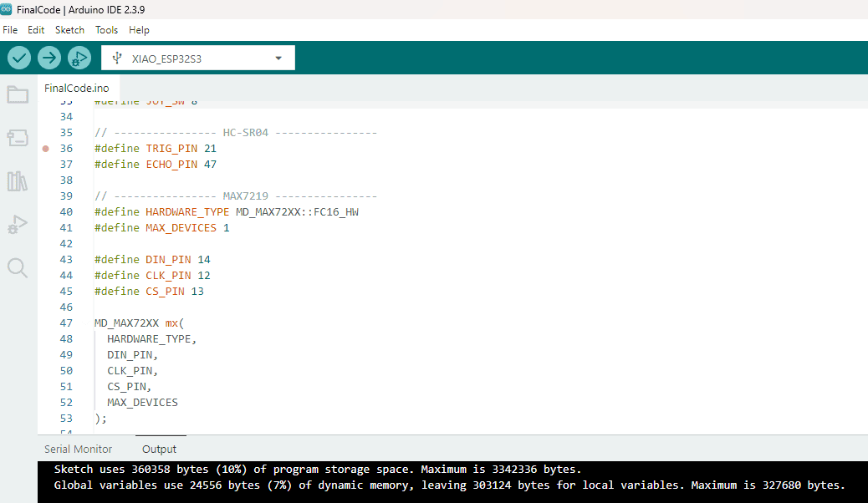This screenshot has height=503, width=868.
Task: Click HARDWARE_TYPE argument on line 48
Action: click(x=152, y=339)
